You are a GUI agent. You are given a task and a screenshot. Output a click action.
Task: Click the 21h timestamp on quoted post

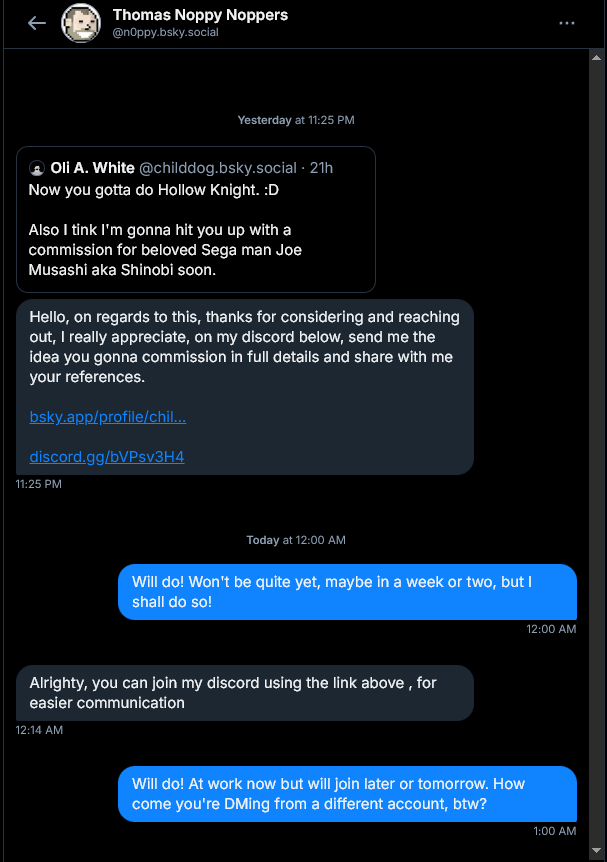point(322,168)
